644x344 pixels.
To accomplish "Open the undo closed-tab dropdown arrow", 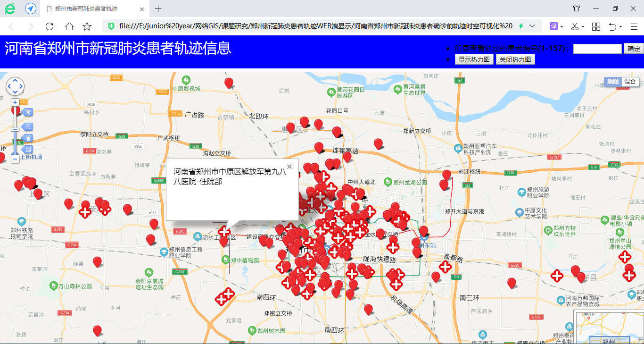I will tap(620, 27).
